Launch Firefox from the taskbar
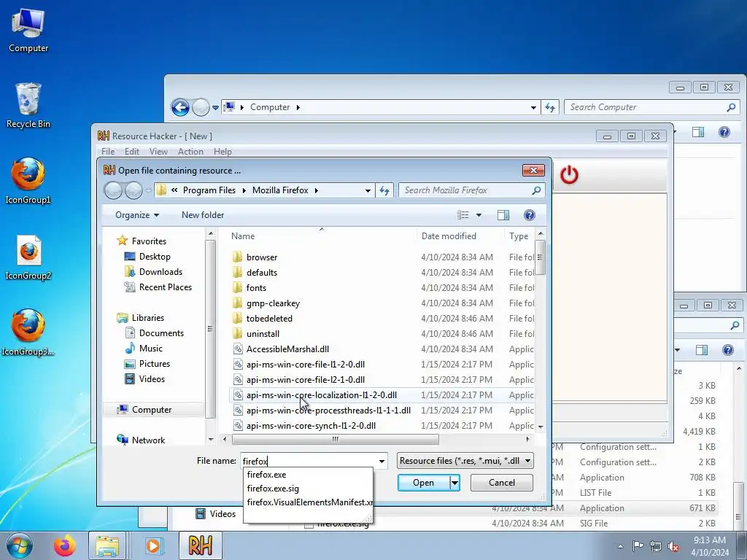Screen dimensions: 747x560 coord(64,545)
